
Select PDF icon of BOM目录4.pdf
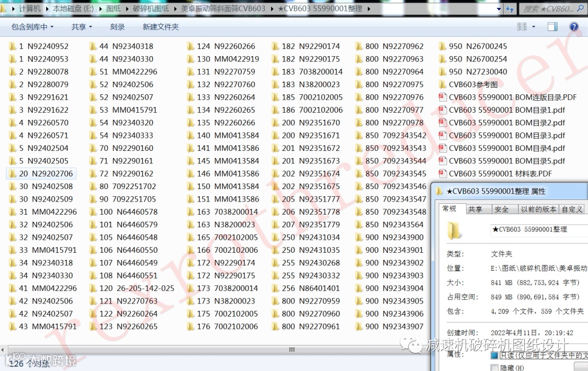443,148
